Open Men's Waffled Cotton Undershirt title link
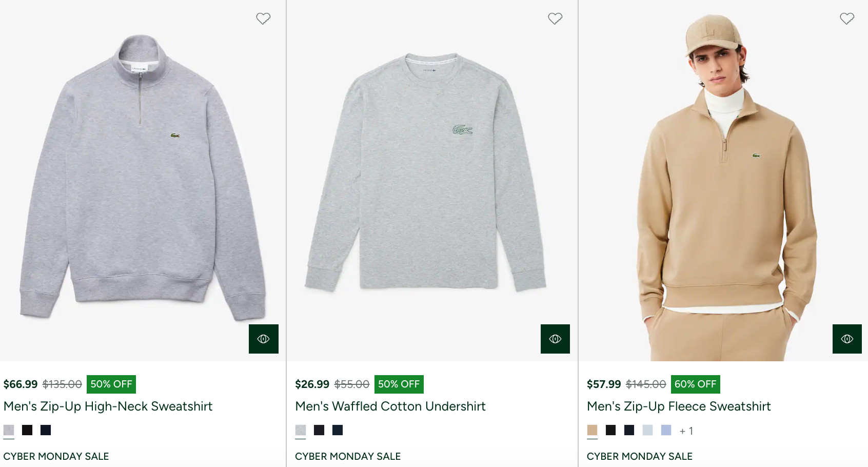Screen dimensions: 868x467 pyautogui.click(x=390, y=406)
